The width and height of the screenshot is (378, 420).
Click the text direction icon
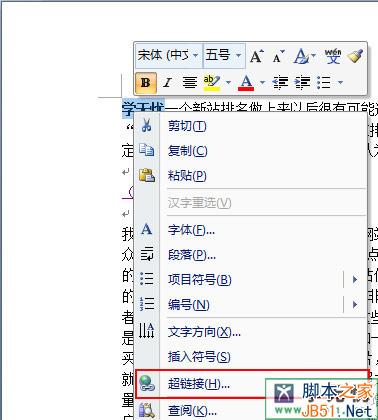(147, 331)
